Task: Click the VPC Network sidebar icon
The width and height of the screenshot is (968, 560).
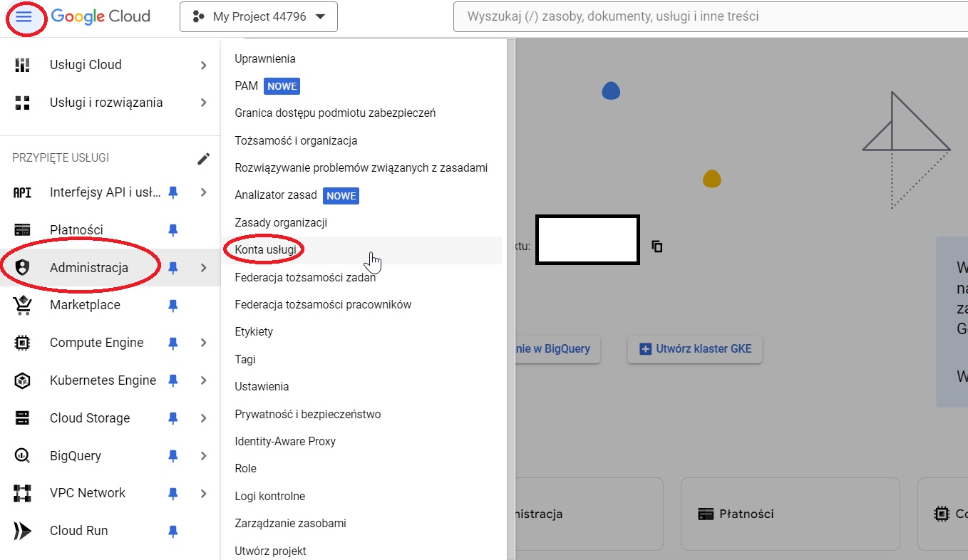Action: coord(22,492)
